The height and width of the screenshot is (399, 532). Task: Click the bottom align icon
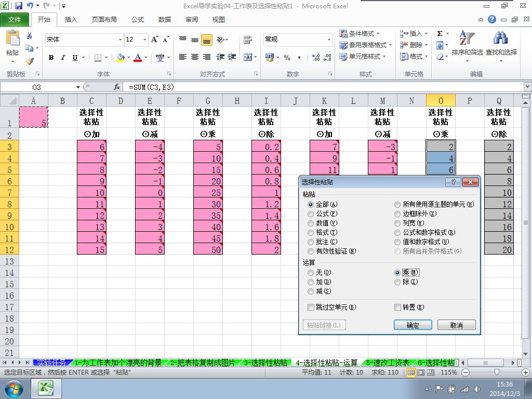[207, 39]
